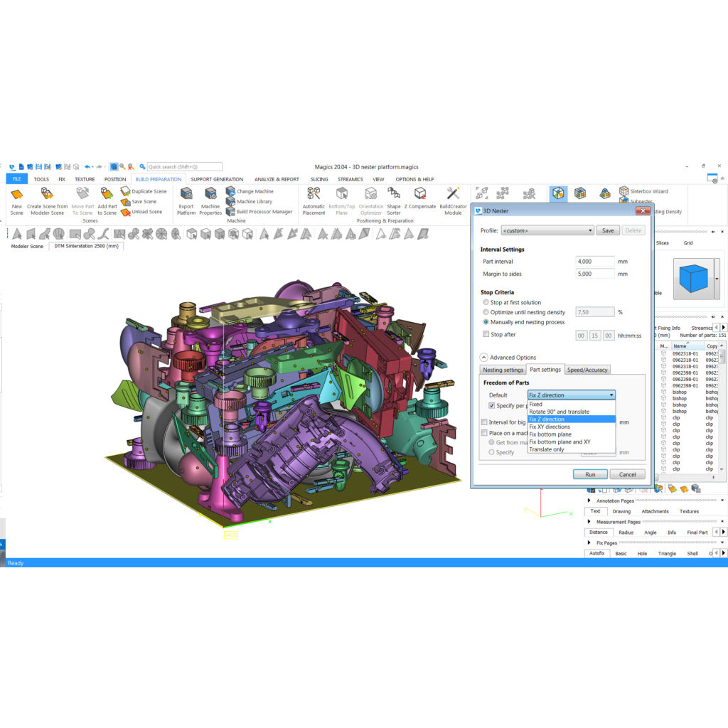
Task: Switch to the Modeler Scene tab
Action: (x=27, y=246)
